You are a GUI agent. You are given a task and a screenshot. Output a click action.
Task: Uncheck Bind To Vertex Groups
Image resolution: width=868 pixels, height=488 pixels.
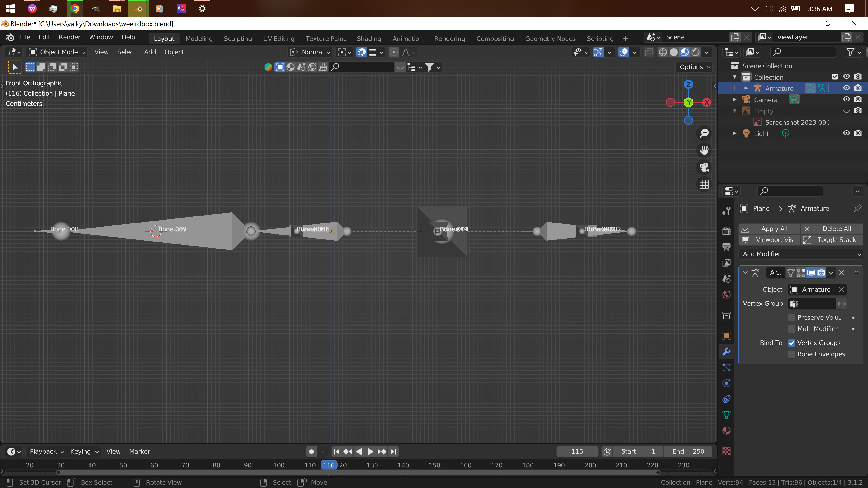click(x=792, y=343)
